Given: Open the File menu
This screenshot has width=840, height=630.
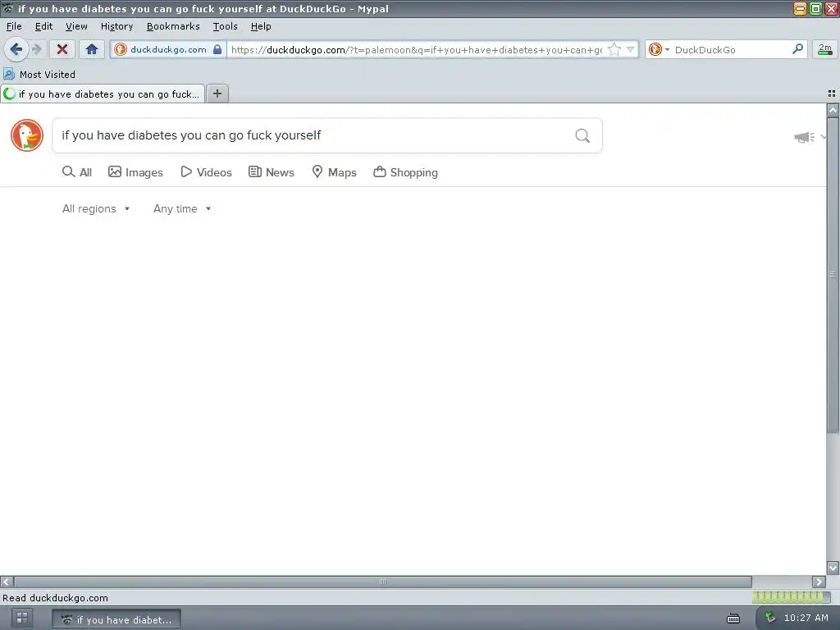Looking at the screenshot, I should coord(14,26).
